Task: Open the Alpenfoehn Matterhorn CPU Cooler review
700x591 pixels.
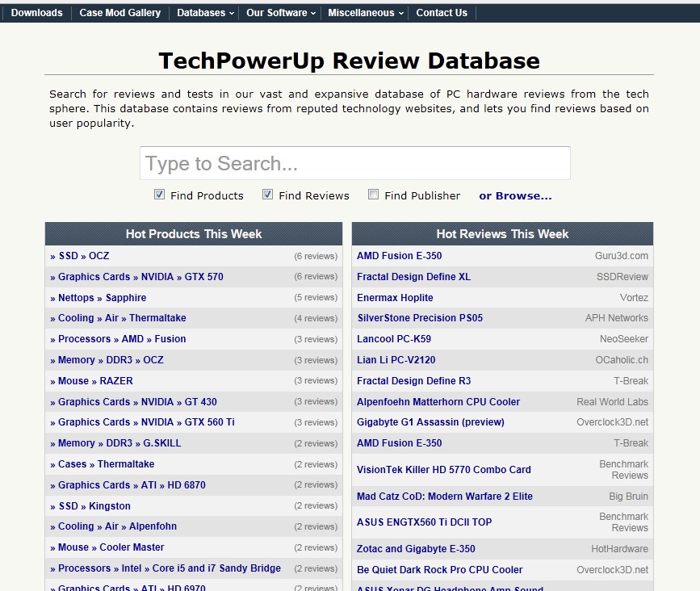Action: coord(438,402)
